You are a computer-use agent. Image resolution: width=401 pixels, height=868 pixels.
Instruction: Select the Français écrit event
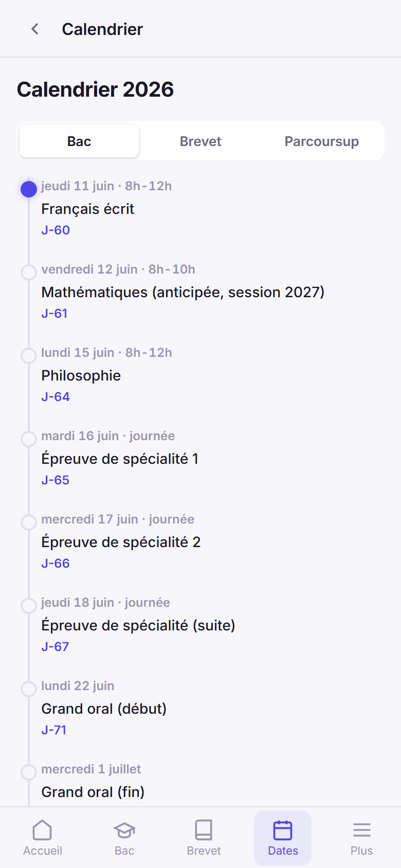click(88, 209)
